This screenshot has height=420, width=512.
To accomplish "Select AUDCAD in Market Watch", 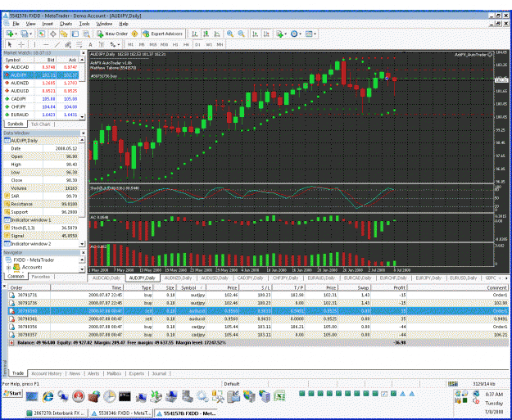I will [x=41, y=67].
